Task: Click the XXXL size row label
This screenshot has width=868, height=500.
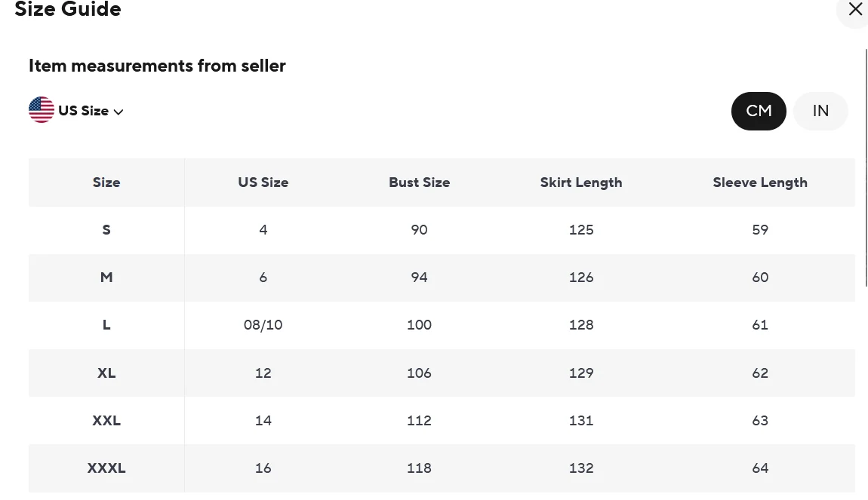Action: coord(106,468)
